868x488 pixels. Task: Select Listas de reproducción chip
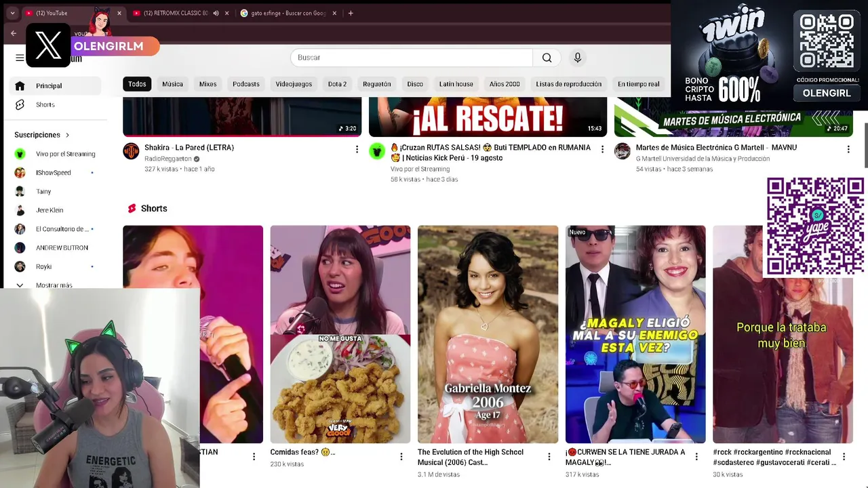point(569,84)
